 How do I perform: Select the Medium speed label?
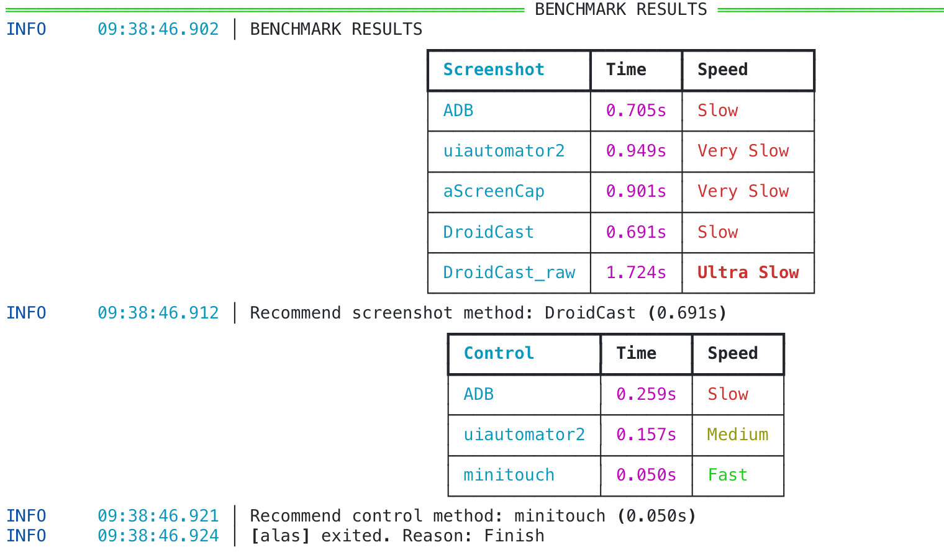pyautogui.click(x=737, y=435)
